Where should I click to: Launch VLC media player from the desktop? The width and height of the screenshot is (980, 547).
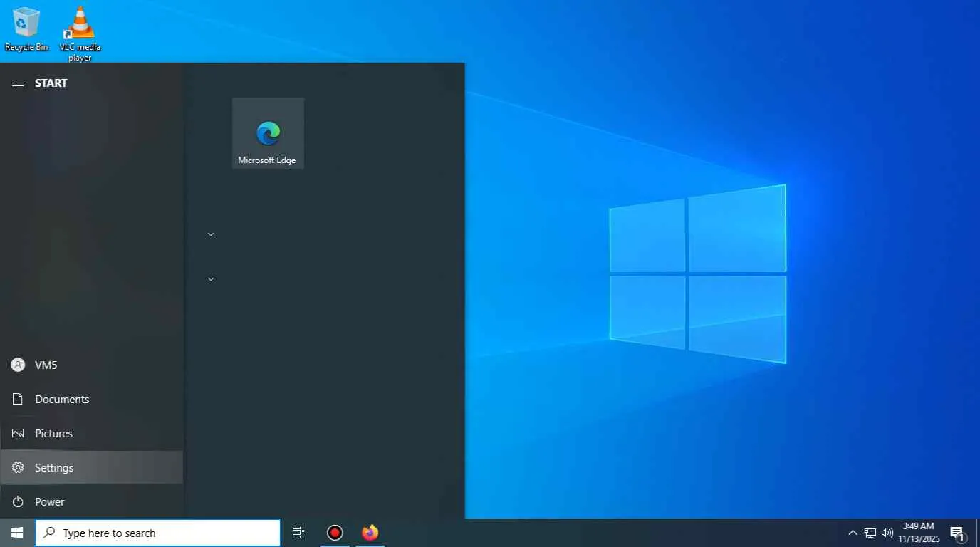[80, 33]
